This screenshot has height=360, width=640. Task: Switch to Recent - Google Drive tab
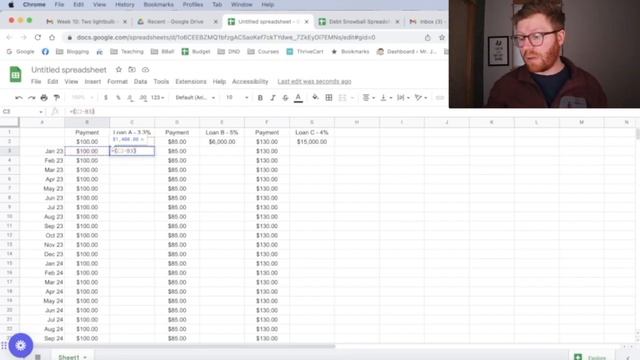pos(176,21)
